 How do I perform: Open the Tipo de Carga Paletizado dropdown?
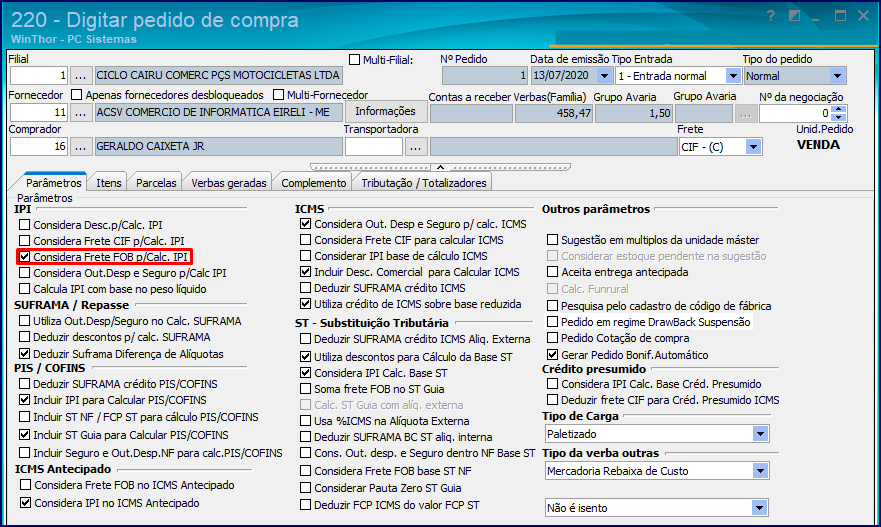coord(760,434)
